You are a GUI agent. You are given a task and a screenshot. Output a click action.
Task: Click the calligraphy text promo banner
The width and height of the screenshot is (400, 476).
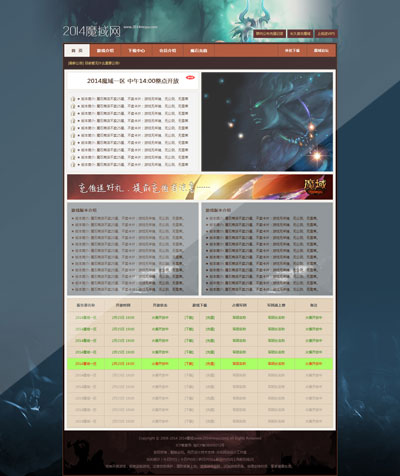pyautogui.click(x=200, y=187)
